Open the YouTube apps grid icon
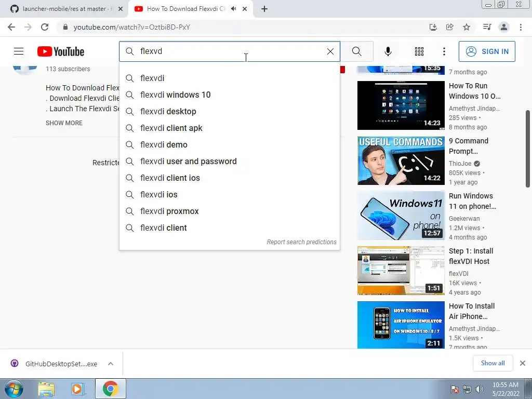532x399 pixels. click(x=419, y=51)
